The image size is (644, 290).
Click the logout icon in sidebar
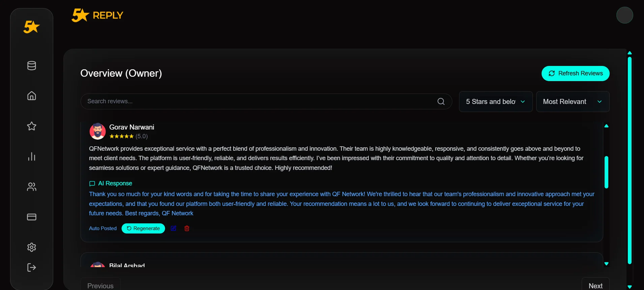[x=32, y=267]
